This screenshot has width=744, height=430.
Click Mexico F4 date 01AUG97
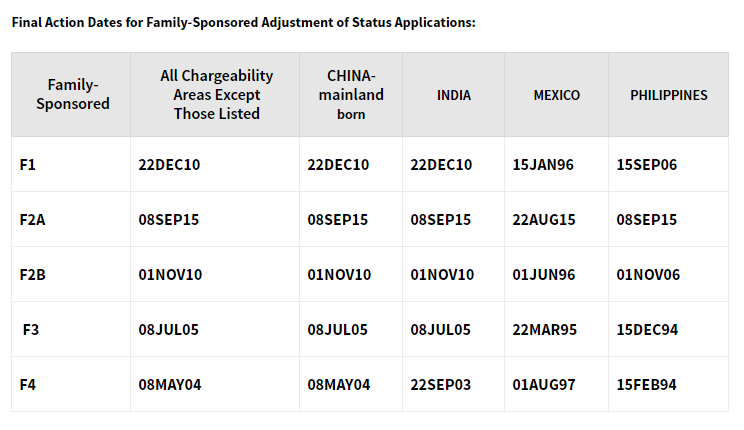tap(544, 385)
